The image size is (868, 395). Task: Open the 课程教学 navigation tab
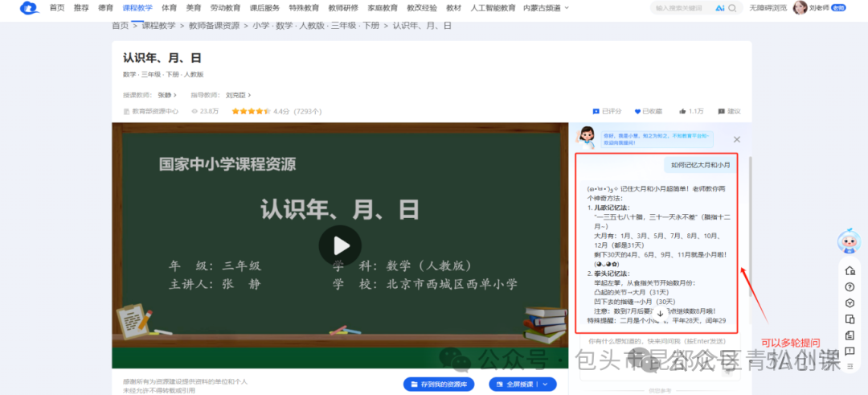[137, 8]
